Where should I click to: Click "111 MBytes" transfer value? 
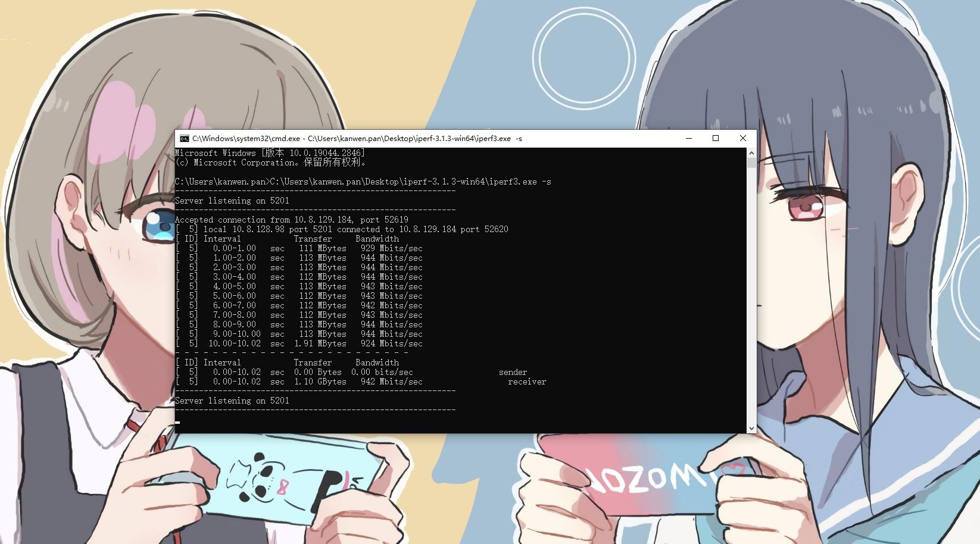pyautogui.click(x=323, y=248)
